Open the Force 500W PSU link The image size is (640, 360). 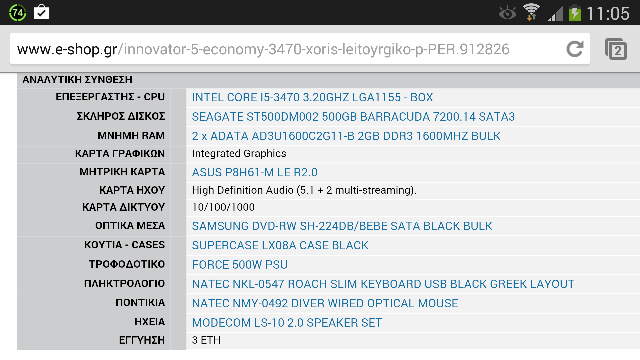point(240,265)
